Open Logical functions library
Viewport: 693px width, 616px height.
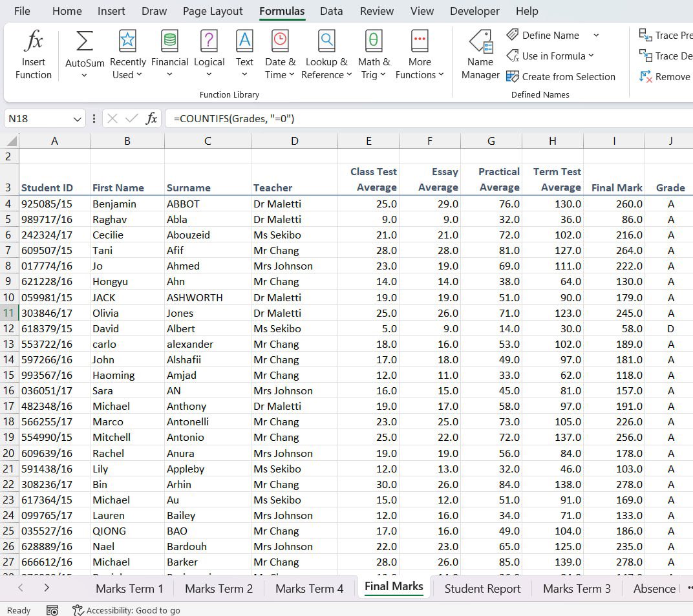[209, 55]
